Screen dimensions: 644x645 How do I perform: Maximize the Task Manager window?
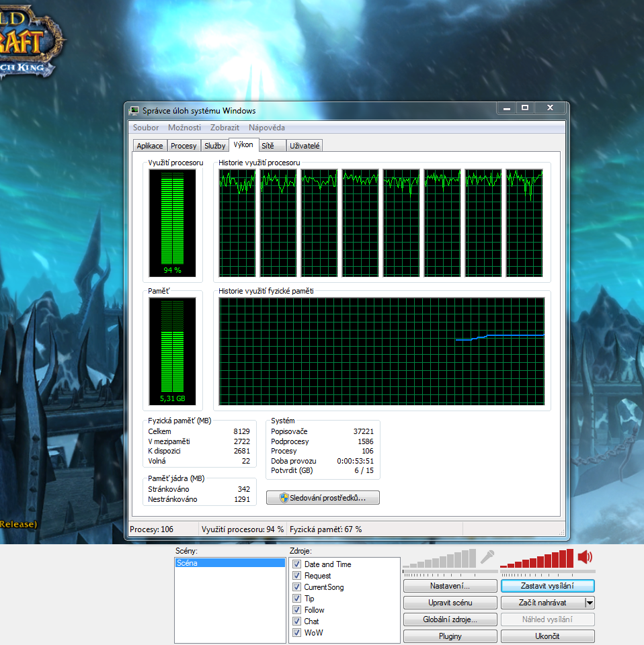pos(525,108)
